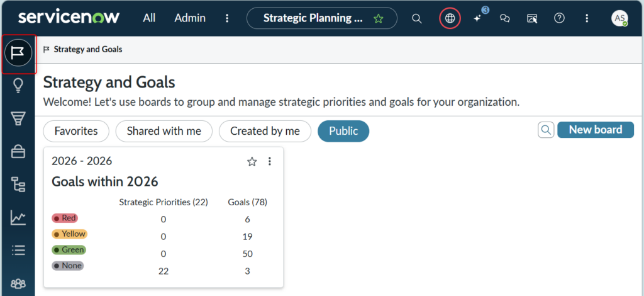This screenshot has width=644, height=296.
Task: Click the Red status color badge
Action: [x=65, y=219]
